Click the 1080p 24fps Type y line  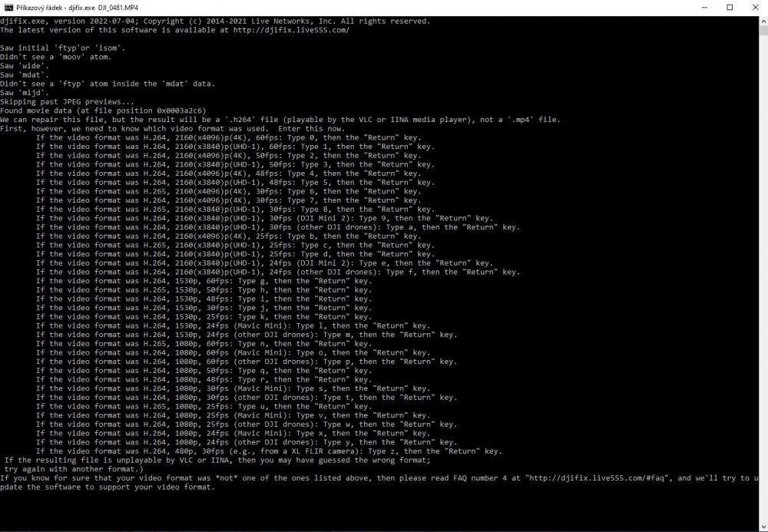click(246, 441)
